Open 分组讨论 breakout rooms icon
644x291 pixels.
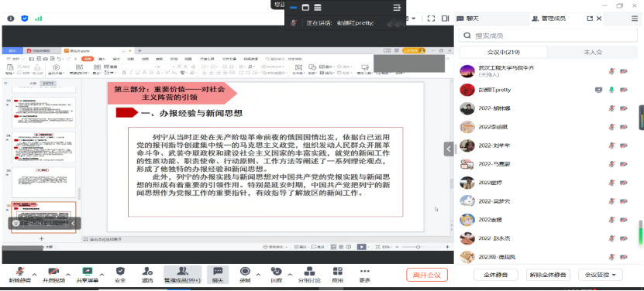(309, 275)
